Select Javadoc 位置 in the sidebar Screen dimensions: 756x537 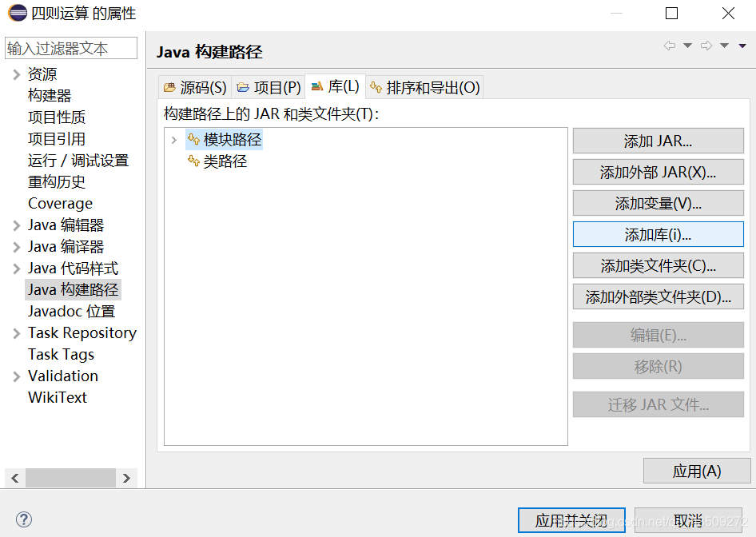(70, 311)
